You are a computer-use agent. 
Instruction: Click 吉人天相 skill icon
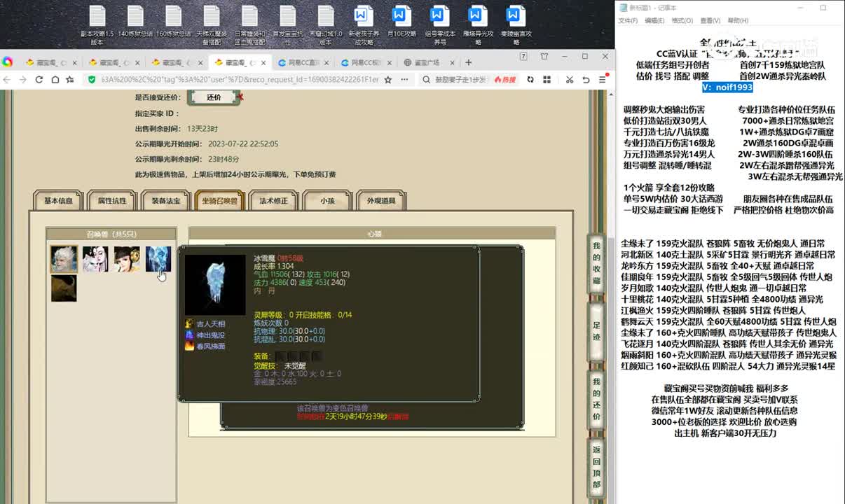point(189,324)
